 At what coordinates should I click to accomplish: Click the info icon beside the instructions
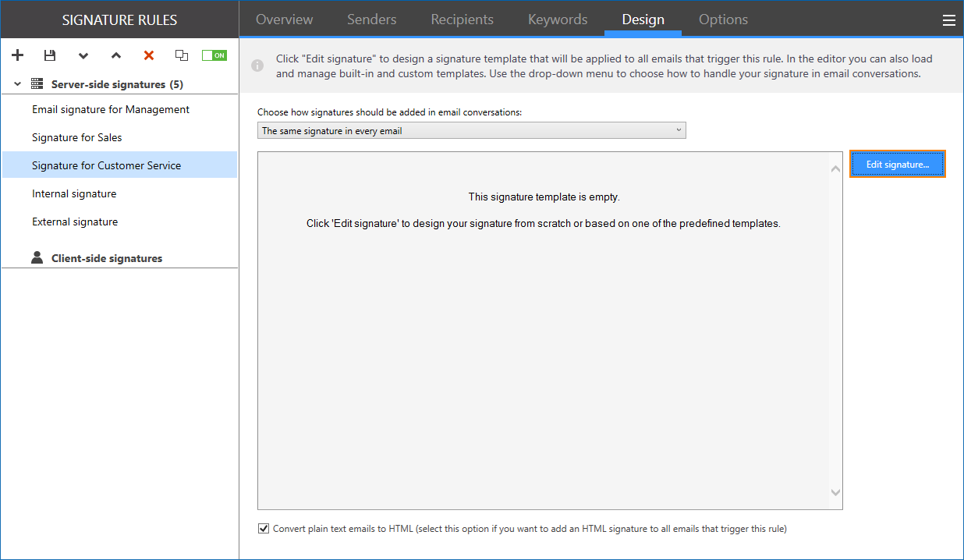257,66
